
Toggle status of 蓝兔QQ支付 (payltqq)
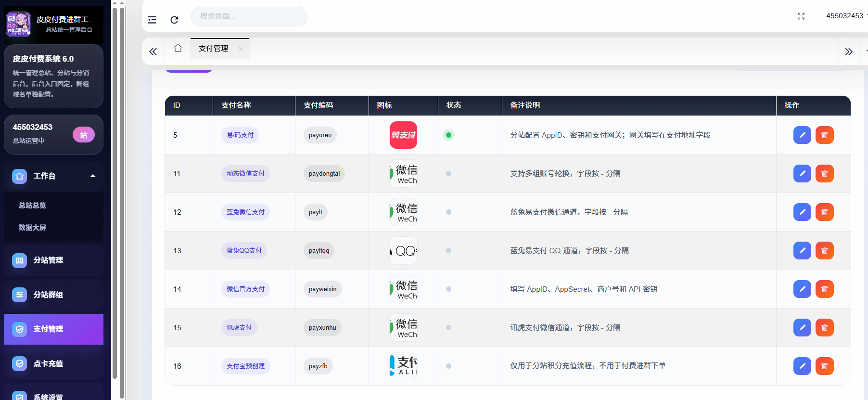tap(449, 251)
